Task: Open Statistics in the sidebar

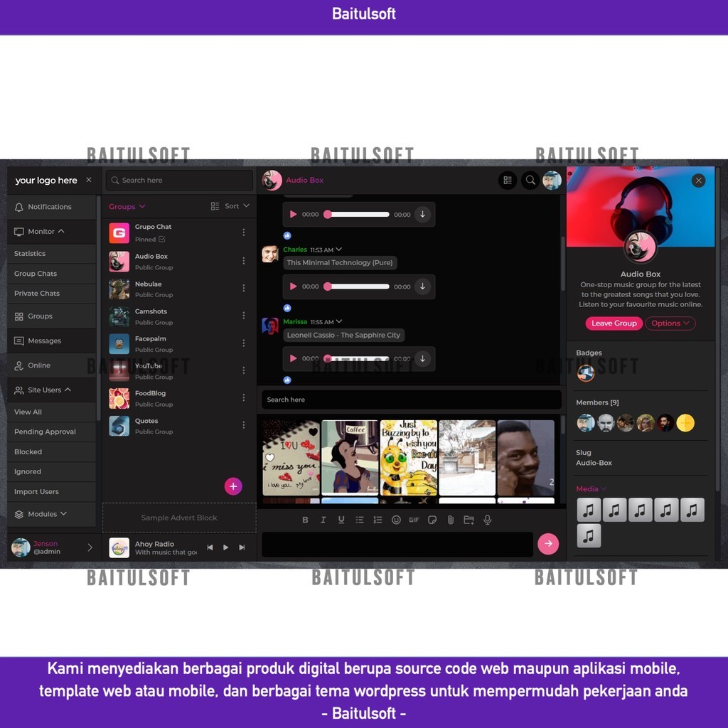Action: point(51,254)
